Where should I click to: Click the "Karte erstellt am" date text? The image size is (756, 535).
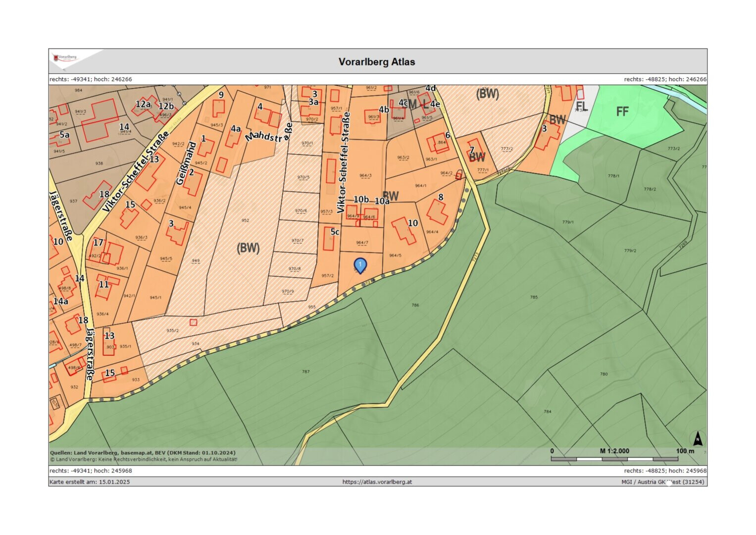tap(90, 481)
